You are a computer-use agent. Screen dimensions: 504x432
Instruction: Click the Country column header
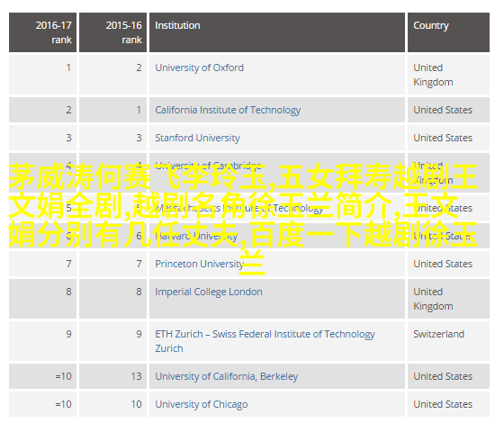[448, 32]
